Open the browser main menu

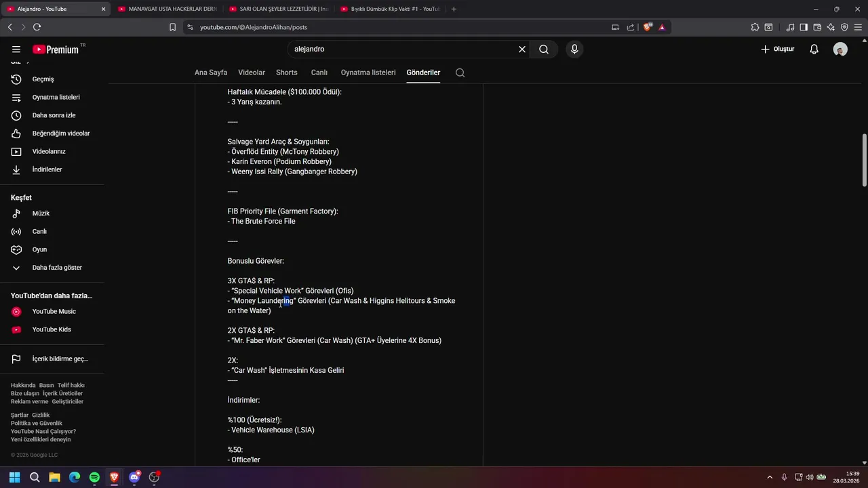(x=858, y=27)
